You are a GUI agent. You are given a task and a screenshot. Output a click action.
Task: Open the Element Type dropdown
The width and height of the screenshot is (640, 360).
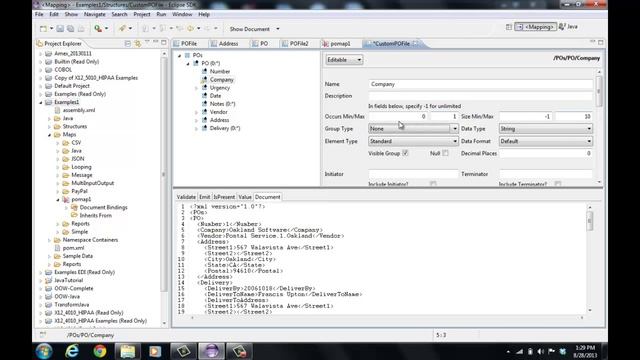413,141
